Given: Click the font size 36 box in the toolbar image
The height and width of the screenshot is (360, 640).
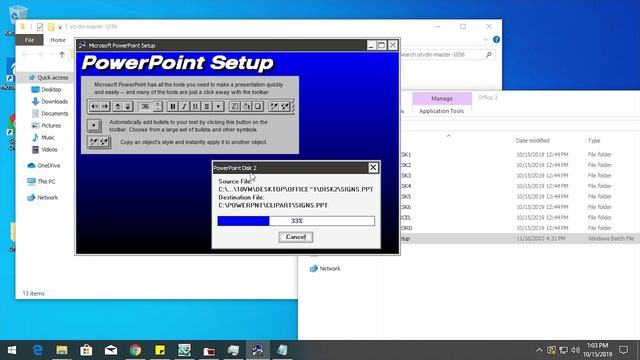Looking at the screenshot, I should pos(145,107).
